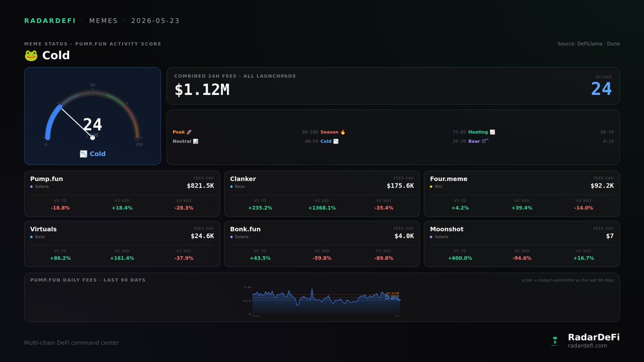Open the Pump.fun launchpad card title
The height and width of the screenshot is (362, 644).
pyautogui.click(x=46, y=179)
